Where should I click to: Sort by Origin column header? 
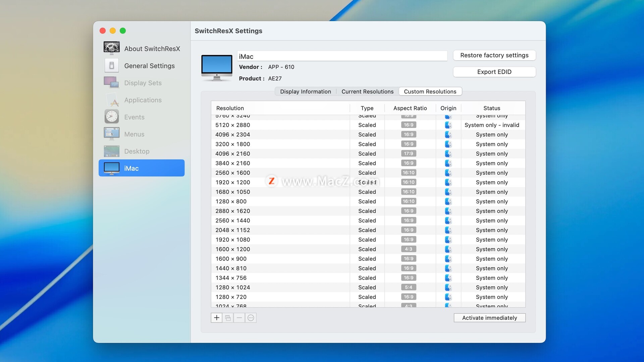[448, 108]
